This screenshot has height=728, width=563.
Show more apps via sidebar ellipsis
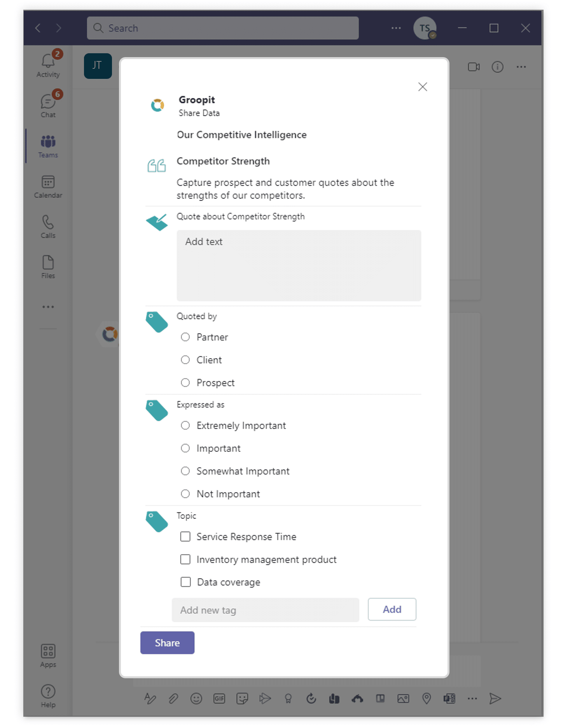48,307
